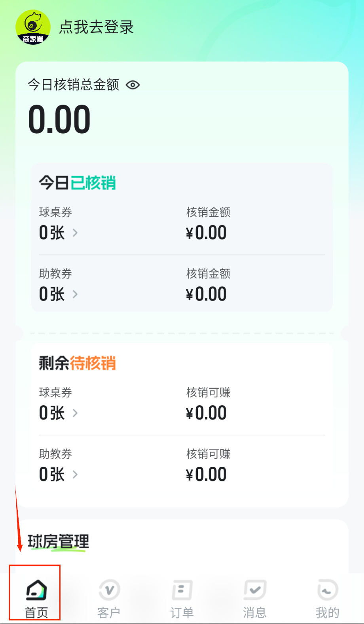Image resolution: width=364 pixels, height=624 pixels.
Task: Select the 客户 tab label
Action: [x=109, y=613]
